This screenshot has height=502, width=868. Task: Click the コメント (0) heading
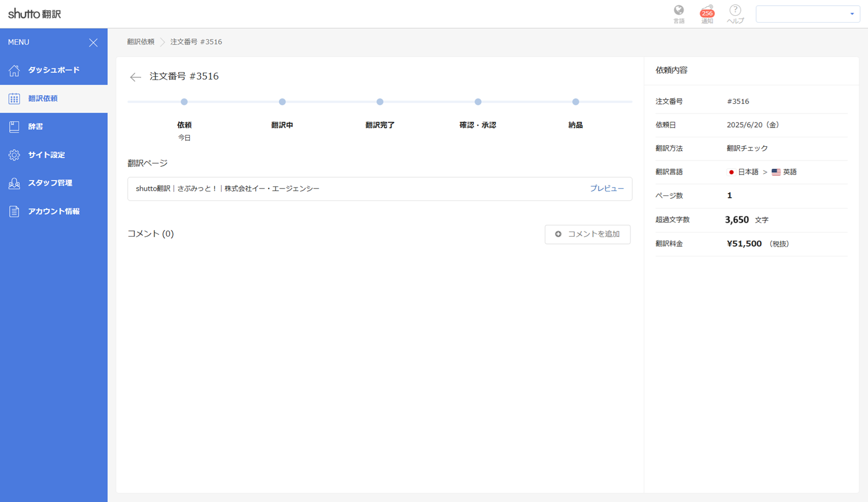150,234
